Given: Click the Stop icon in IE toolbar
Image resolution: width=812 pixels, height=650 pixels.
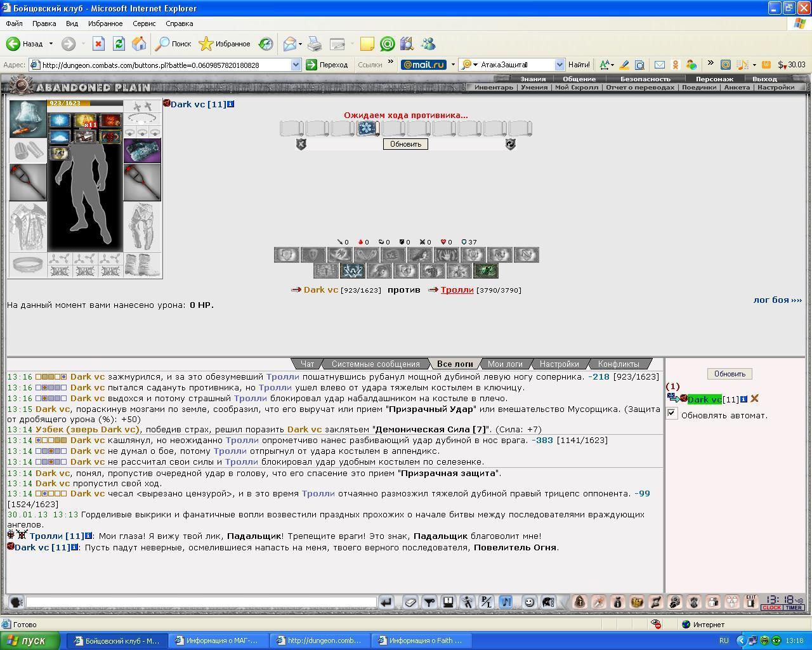Looking at the screenshot, I should click(x=98, y=44).
